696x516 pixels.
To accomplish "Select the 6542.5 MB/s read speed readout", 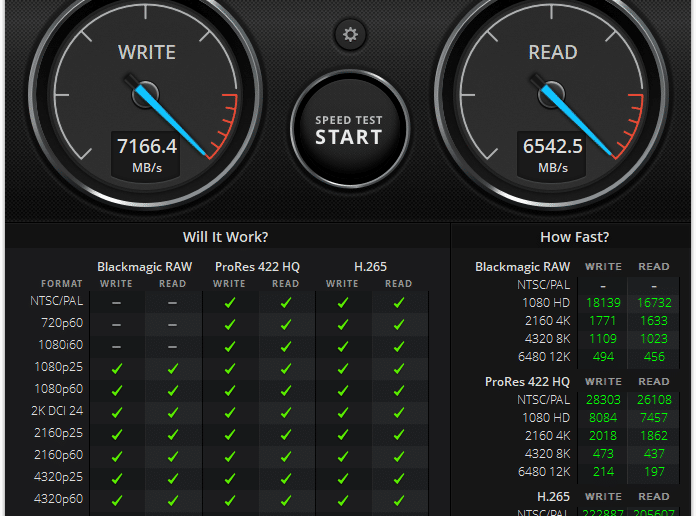I will [x=553, y=154].
